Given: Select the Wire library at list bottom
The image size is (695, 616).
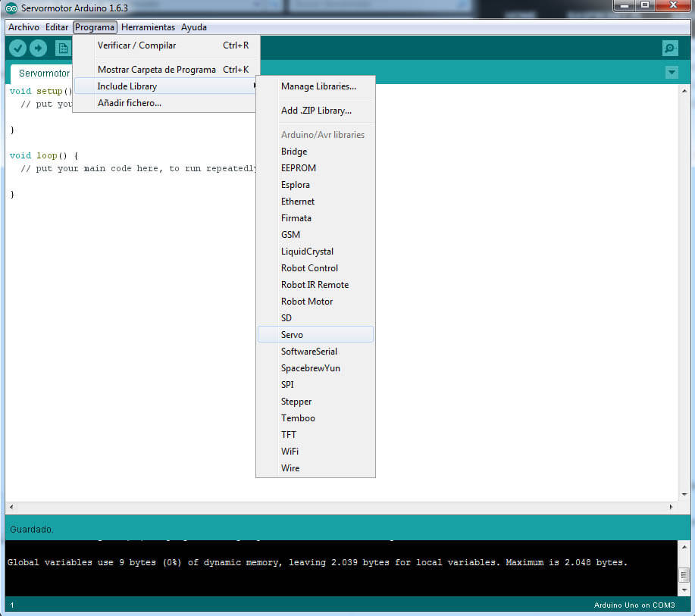Looking at the screenshot, I should tap(290, 467).
